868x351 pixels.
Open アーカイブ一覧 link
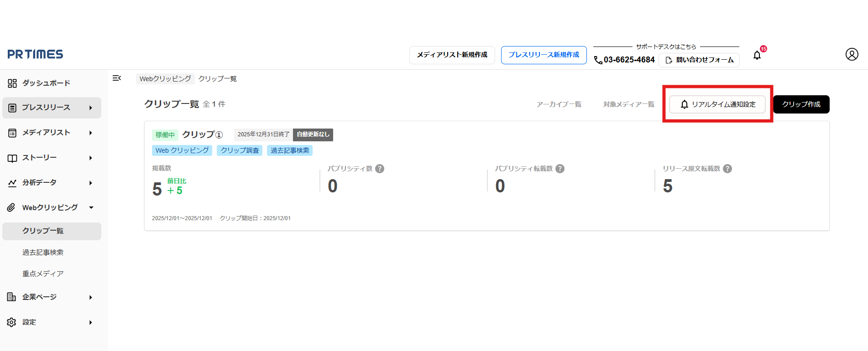559,104
